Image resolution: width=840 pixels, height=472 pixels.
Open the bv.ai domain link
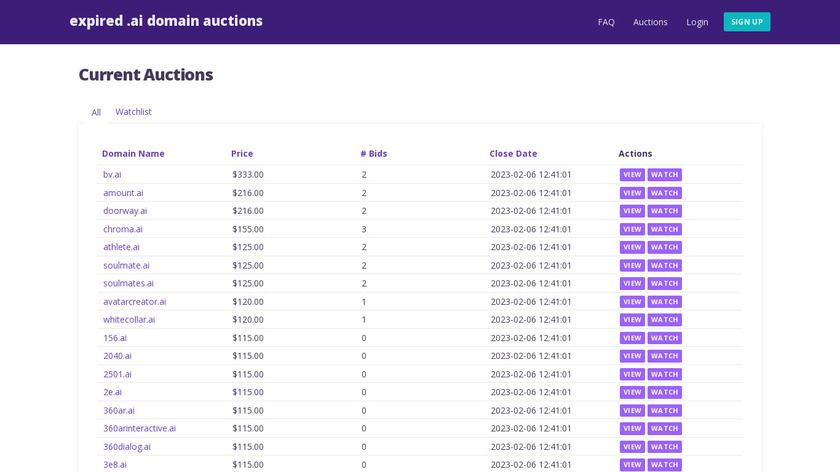[x=112, y=175]
